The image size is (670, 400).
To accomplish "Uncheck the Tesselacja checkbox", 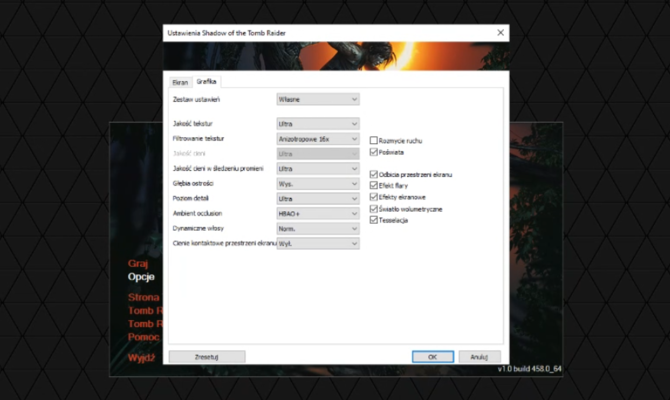I will coord(373,220).
